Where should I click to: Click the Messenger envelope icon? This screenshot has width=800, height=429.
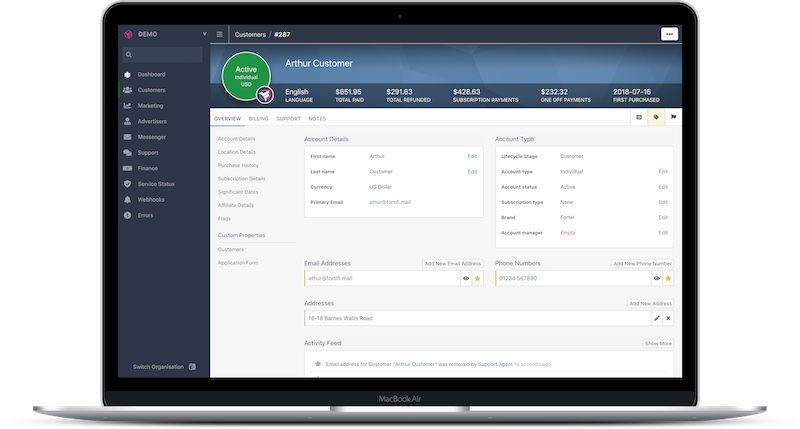point(127,137)
